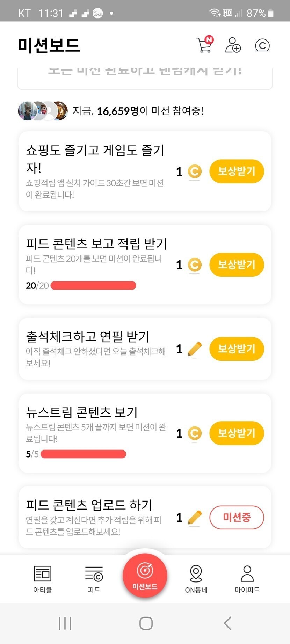Open the coin balance icon in header

[x=262, y=45]
